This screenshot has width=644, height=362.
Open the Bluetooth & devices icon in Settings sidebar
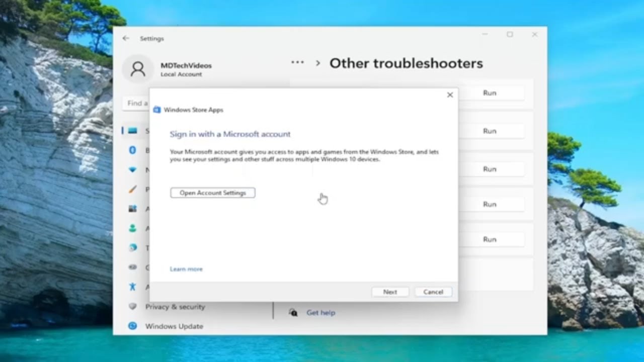tap(133, 150)
